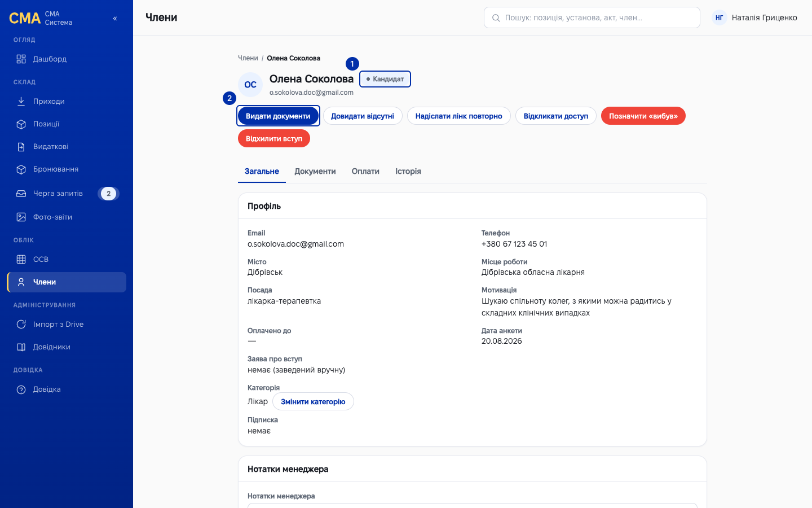The image size is (812, 508).
Task: Click Довидати відсутні button
Action: point(363,116)
